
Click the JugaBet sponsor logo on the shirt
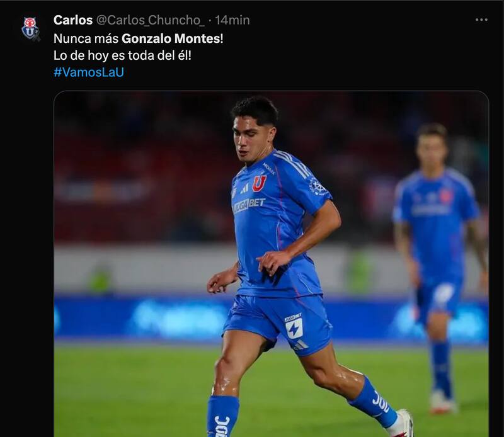click(248, 205)
